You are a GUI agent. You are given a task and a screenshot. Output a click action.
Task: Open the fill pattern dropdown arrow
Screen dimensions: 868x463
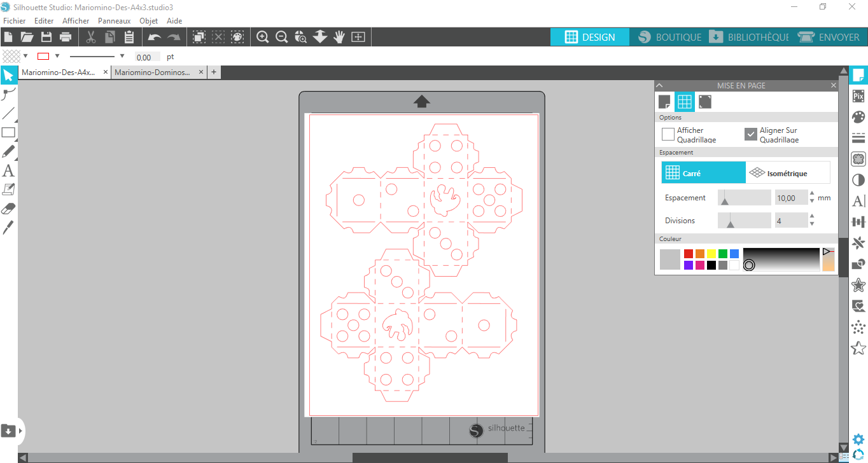[x=25, y=56]
